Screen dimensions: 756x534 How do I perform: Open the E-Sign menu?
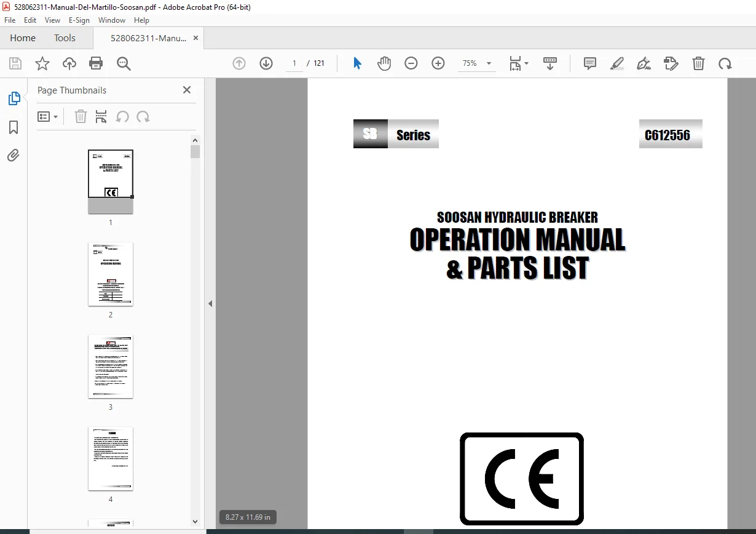coord(79,20)
